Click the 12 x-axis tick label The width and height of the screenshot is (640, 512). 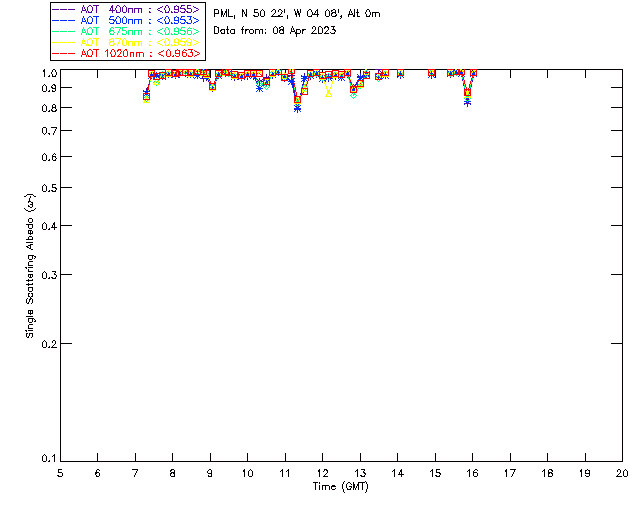point(322,474)
